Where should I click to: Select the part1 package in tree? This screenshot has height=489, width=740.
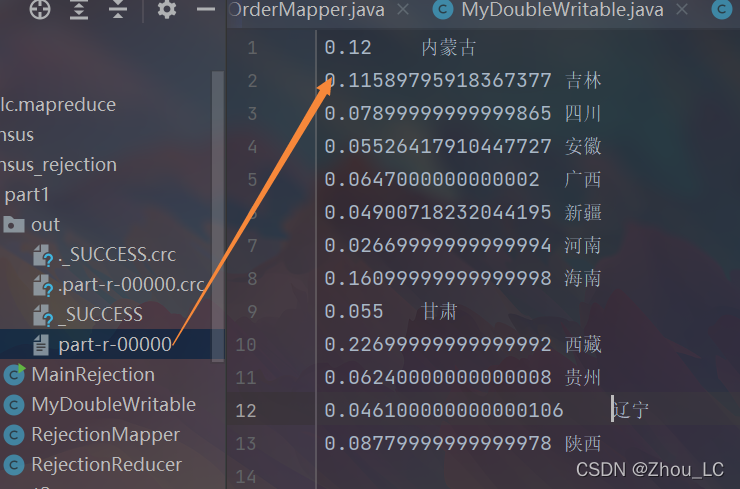click(x=26, y=195)
